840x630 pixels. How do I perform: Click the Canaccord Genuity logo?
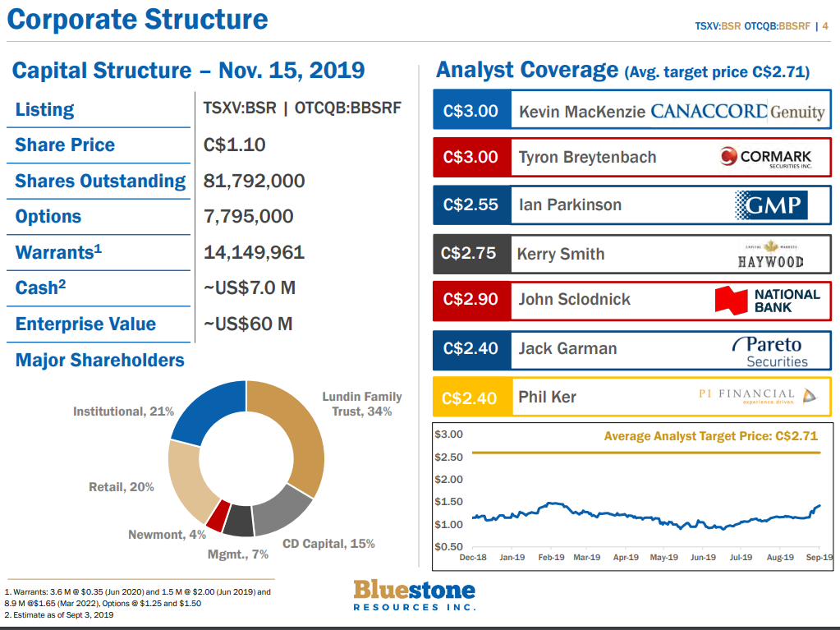(x=737, y=111)
